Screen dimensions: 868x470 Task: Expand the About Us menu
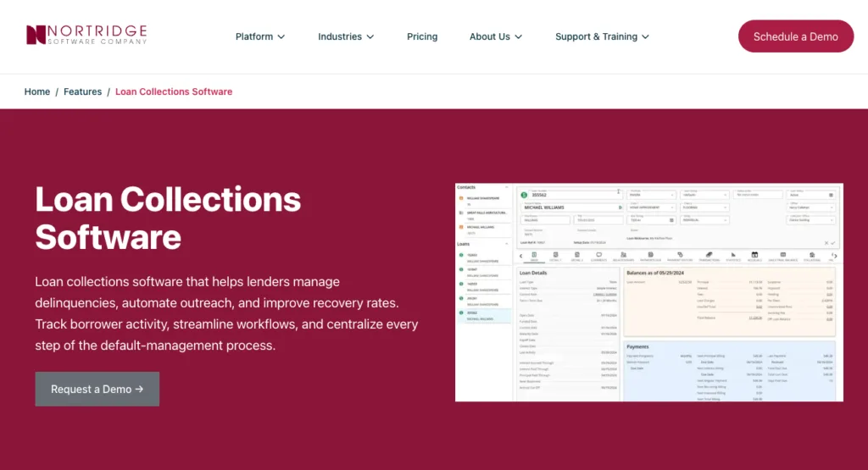point(495,36)
